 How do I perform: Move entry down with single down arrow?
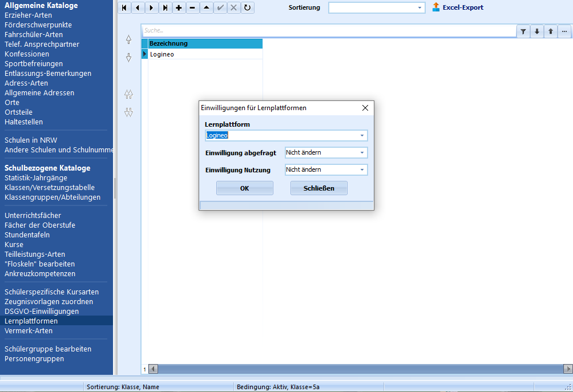pos(128,58)
